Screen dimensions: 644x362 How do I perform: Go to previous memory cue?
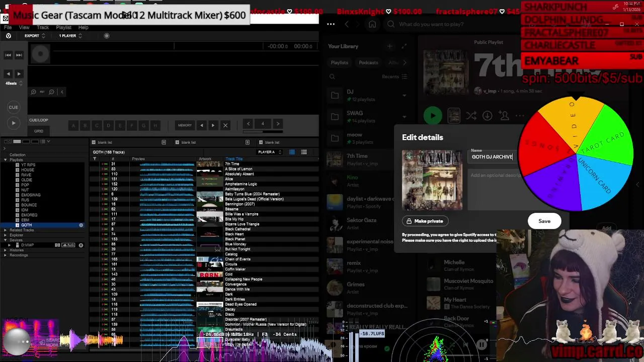pyautogui.click(x=202, y=125)
